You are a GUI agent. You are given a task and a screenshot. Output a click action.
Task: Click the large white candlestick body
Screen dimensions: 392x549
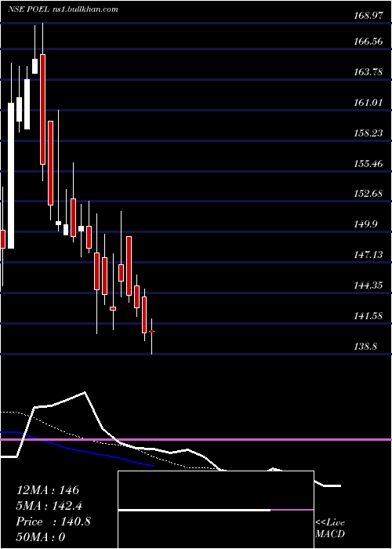click(x=11, y=176)
